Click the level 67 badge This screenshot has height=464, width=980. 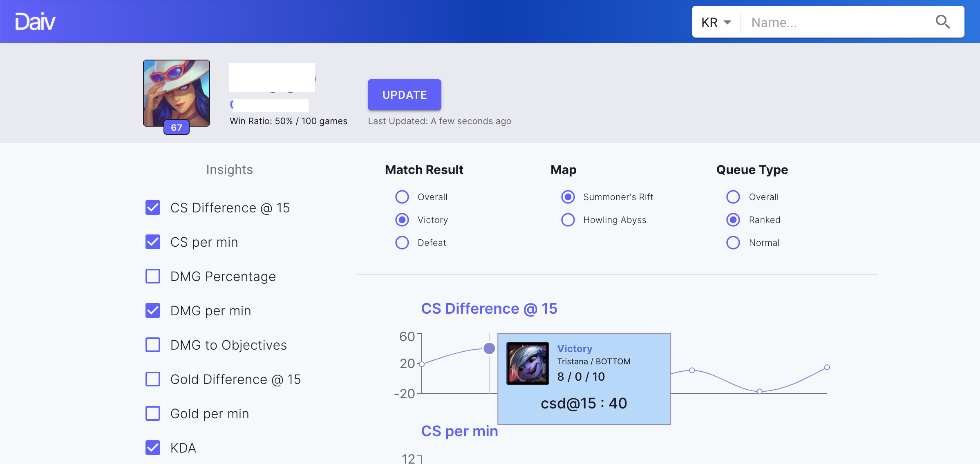point(177,127)
